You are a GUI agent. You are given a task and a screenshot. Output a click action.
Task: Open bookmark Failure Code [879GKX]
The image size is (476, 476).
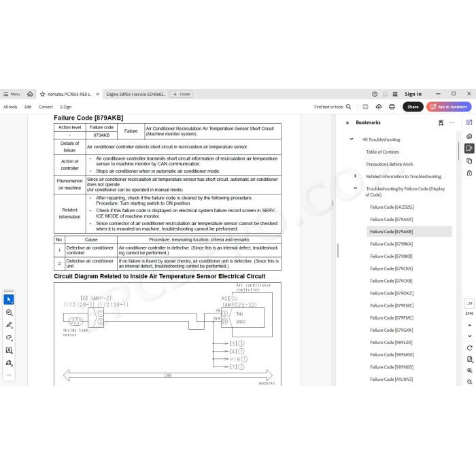[x=391, y=330]
